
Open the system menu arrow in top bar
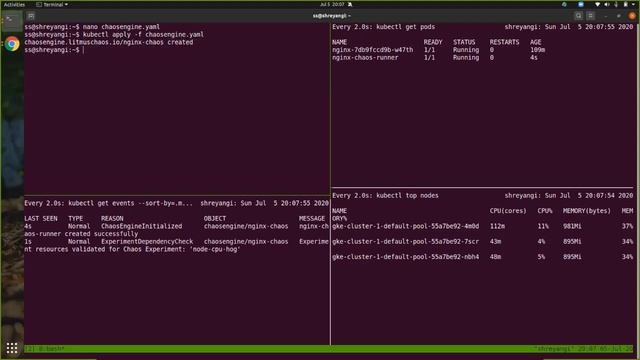tap(634, 4)
